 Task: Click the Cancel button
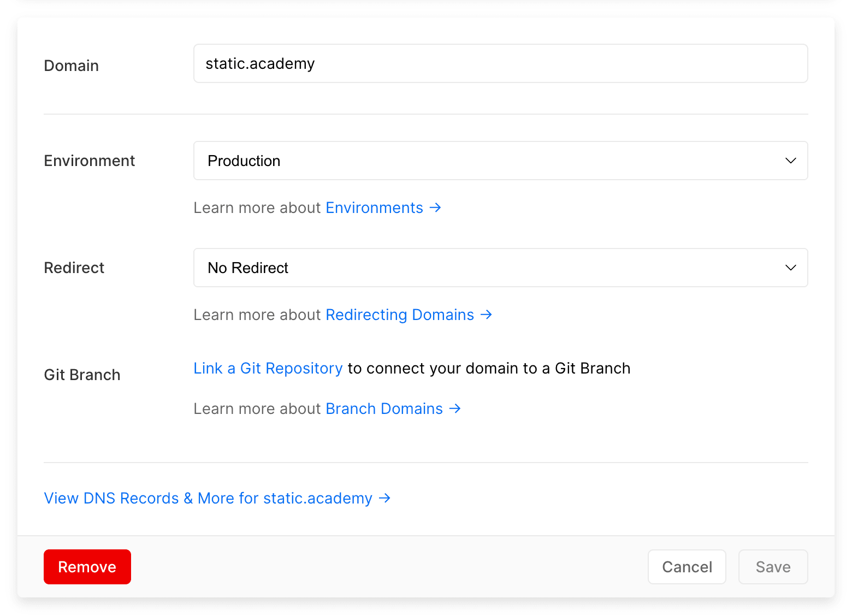(687, 567)
